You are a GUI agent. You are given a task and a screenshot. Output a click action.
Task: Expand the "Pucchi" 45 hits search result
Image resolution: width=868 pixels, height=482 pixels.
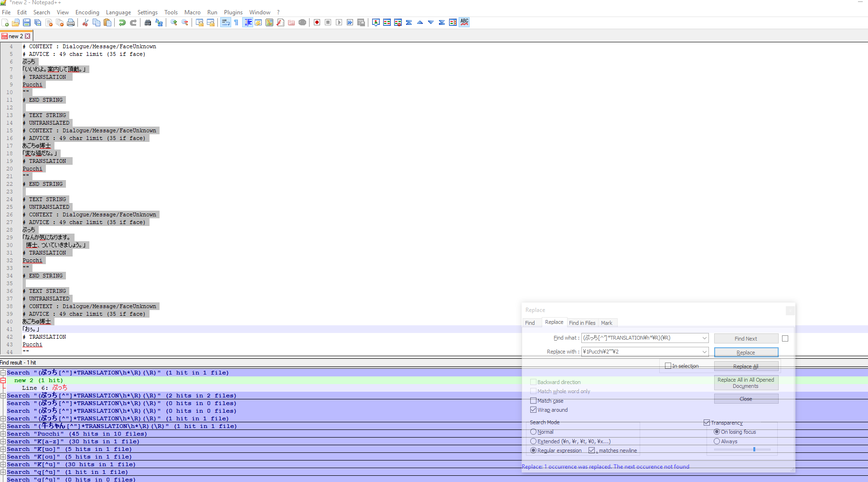point(3,434)
